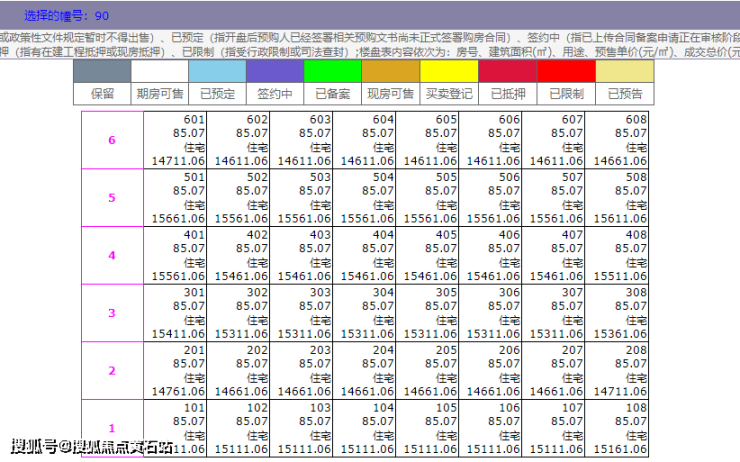Click the 选择的幢号: 90 header text
Image resolution: width=740 pixels, height=462 pixels.
pos(67,16)
